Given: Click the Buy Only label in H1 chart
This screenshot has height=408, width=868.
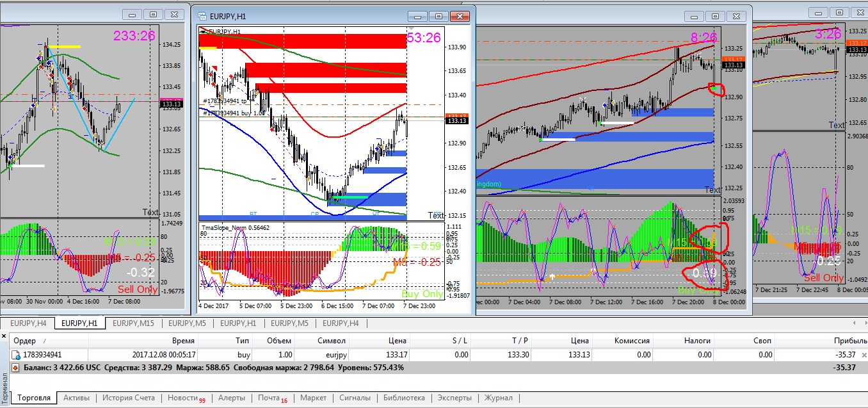Looking at the screenshot, I should pos(422,294).
